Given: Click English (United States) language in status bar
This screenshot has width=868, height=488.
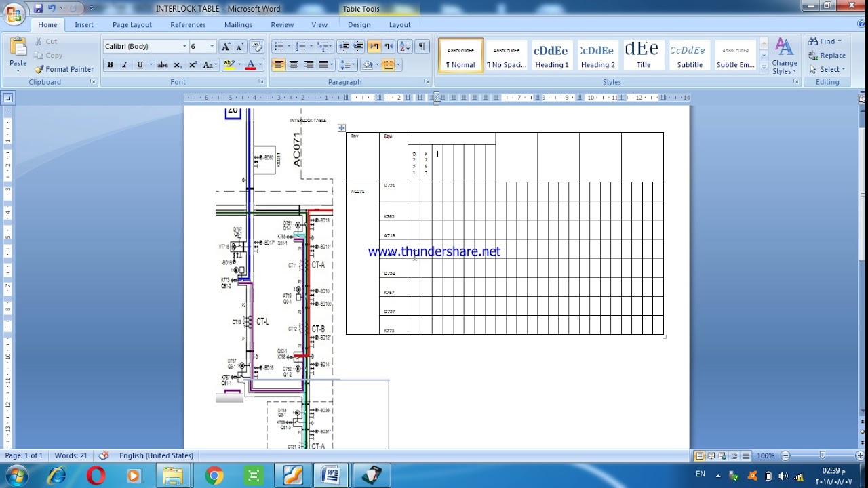Looking at the screenshot, I should 156,455.
